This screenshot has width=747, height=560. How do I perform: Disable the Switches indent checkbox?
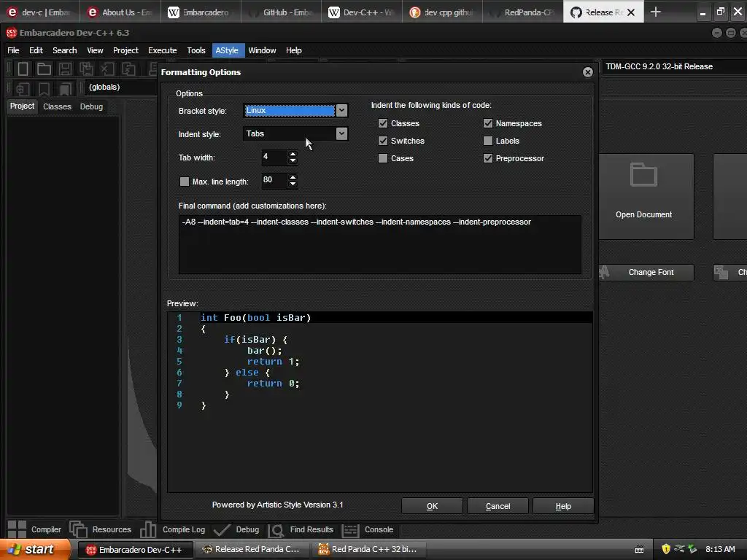click(383, 141)
